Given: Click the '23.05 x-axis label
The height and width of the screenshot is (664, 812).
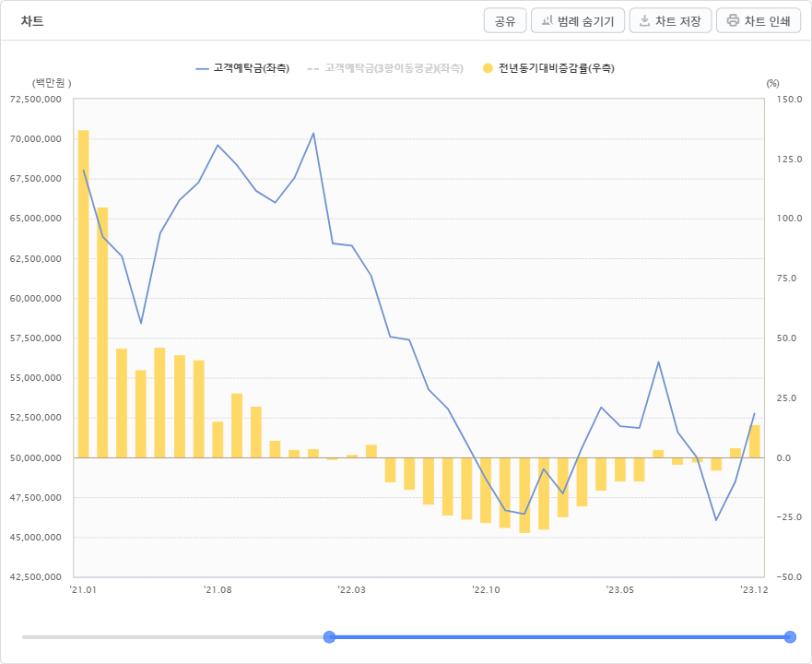Looking at the screenshot, I should (x=620, y=590).
